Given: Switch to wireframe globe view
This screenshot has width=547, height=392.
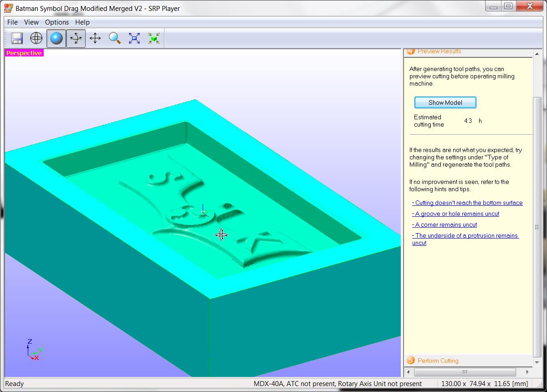Looking at the screenshot, I should pos(36,38).
